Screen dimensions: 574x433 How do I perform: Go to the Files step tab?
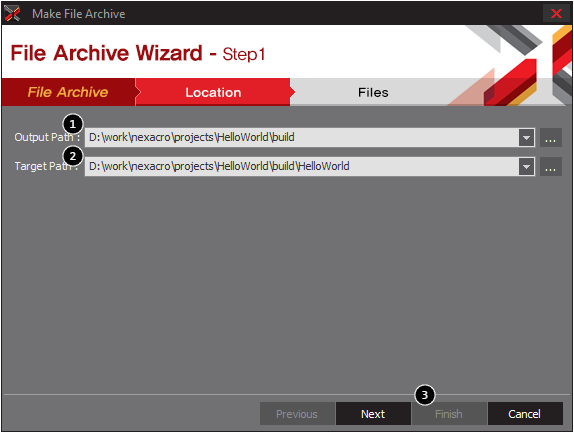click(373, 92)
